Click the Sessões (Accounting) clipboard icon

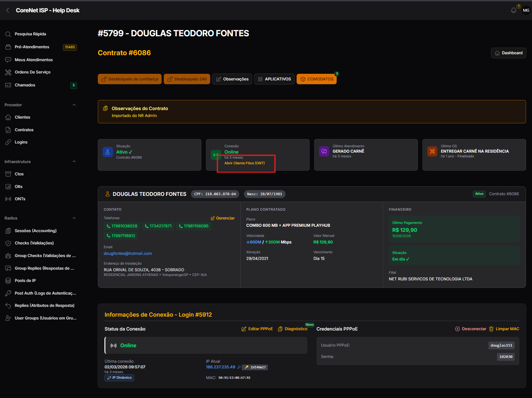click(x=8, y=231)
